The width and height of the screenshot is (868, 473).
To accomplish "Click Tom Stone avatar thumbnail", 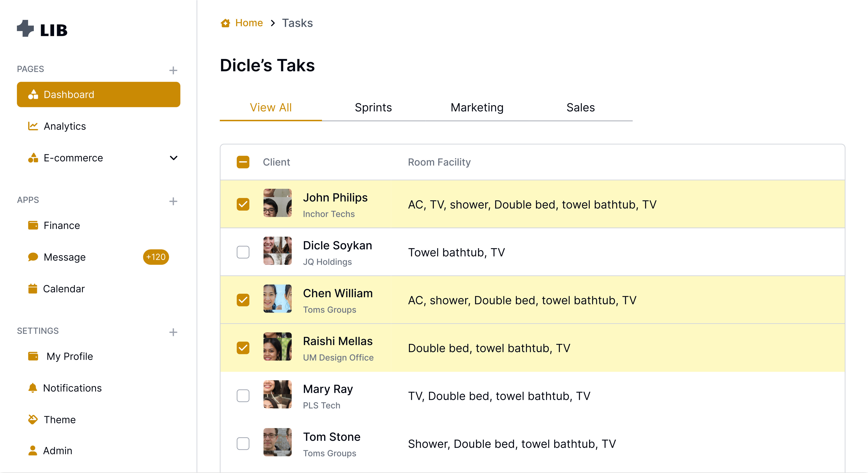I will (277, 442).
